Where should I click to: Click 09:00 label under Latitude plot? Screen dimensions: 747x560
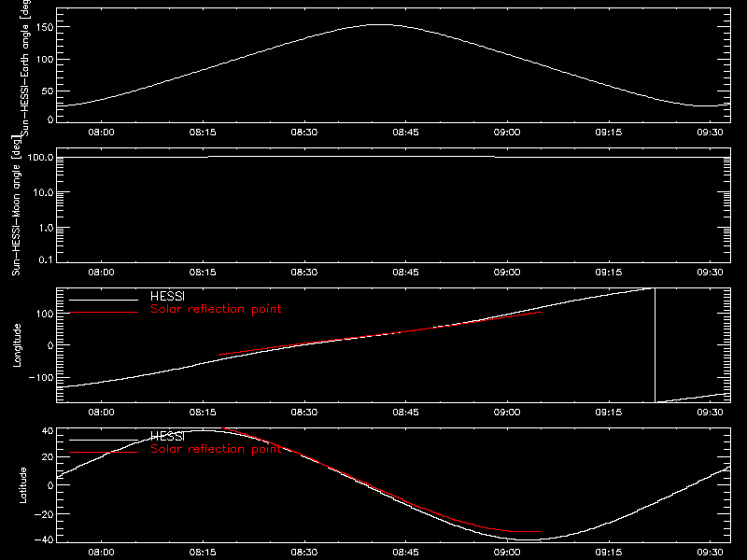[507, 552]
